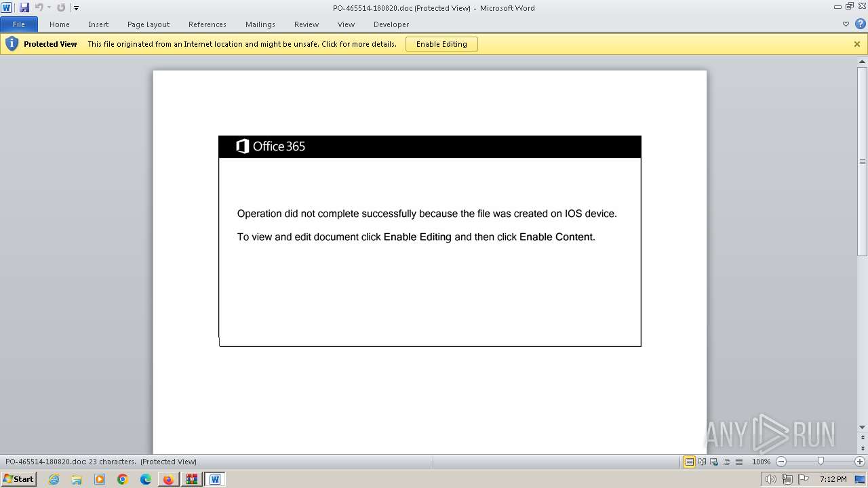
Task: Open the Mailings tab
Action: (260, 24)
